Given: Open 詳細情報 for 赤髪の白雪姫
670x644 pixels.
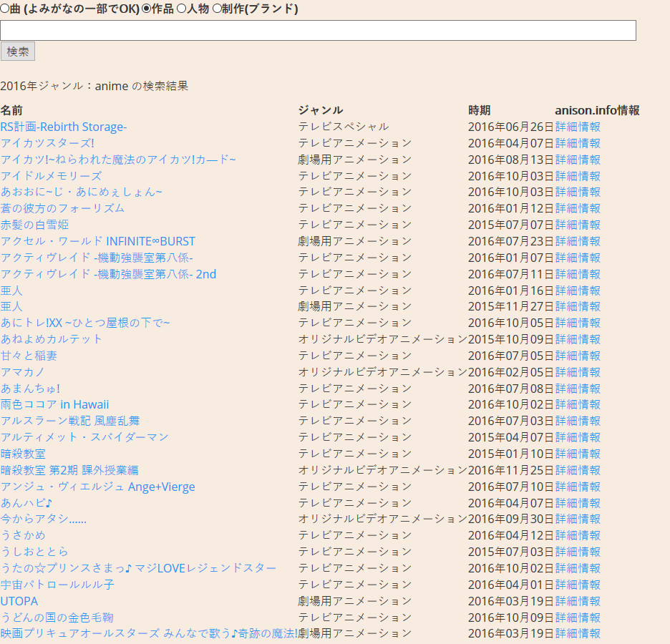Looking at the screenshot, I should pos(578,225).
